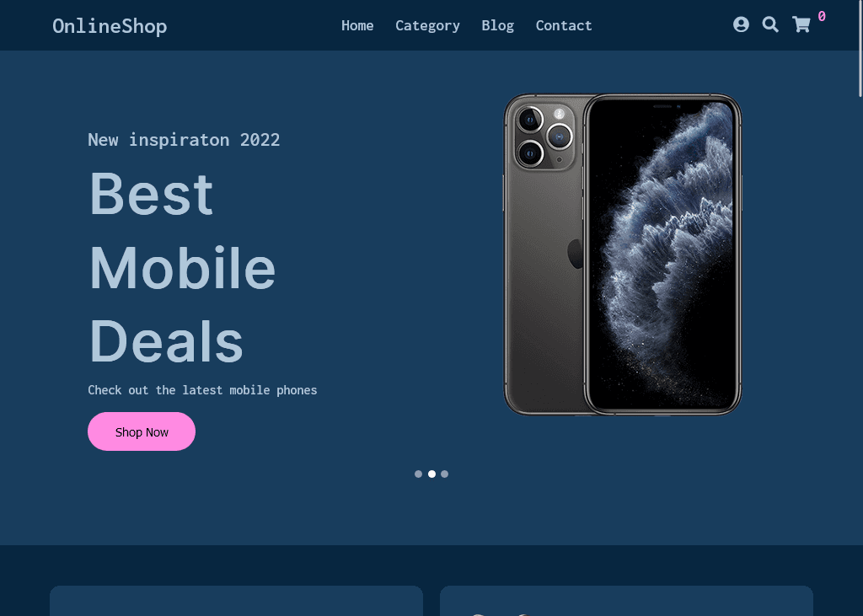Open the Contact page link
This screenshot has height=616, width=863.
tap(564, 26)
